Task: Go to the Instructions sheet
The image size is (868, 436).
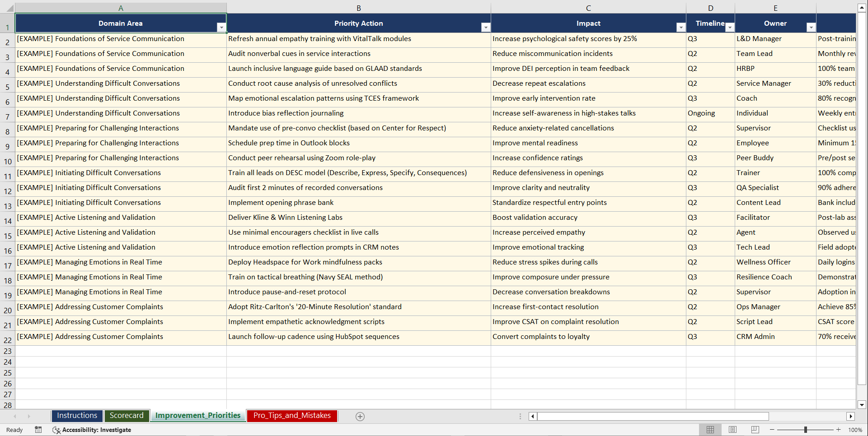Action: pyautogui.click(x=77, y=415)
